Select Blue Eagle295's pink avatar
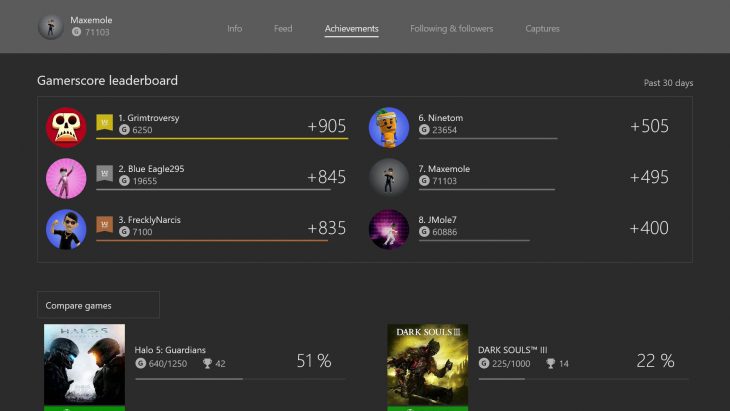The height and width of the screenshot is (411, 730). tap(66, 178)
